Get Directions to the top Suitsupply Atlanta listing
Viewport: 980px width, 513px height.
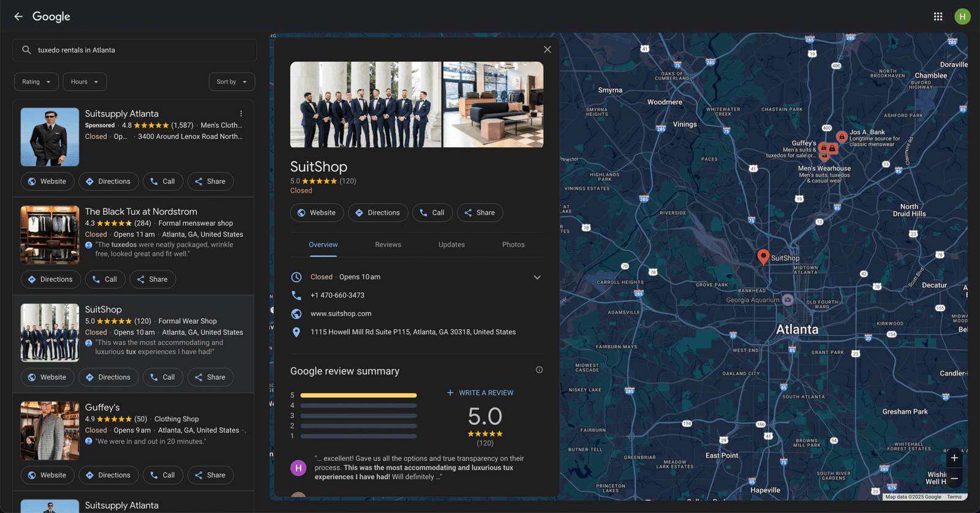[108, 181]
